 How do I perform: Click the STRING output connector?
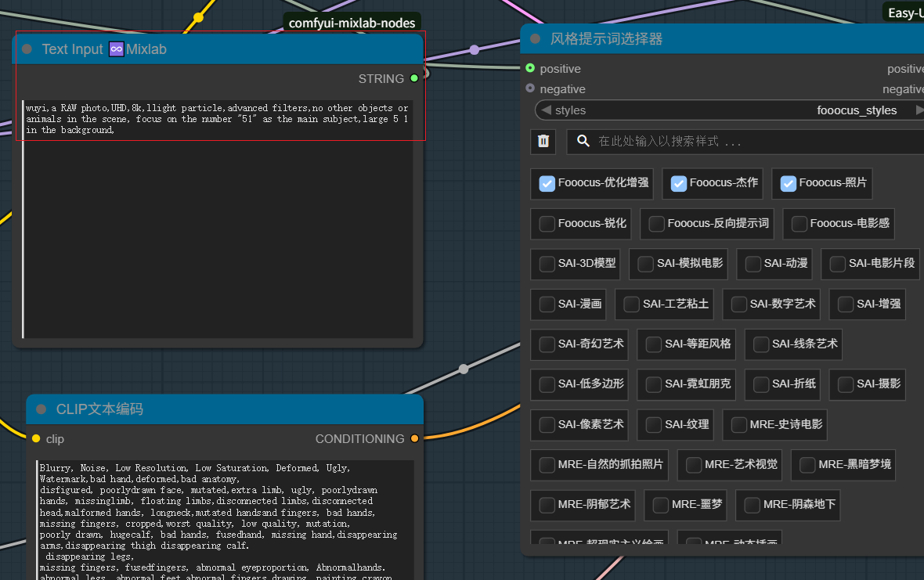pos(414,78)
